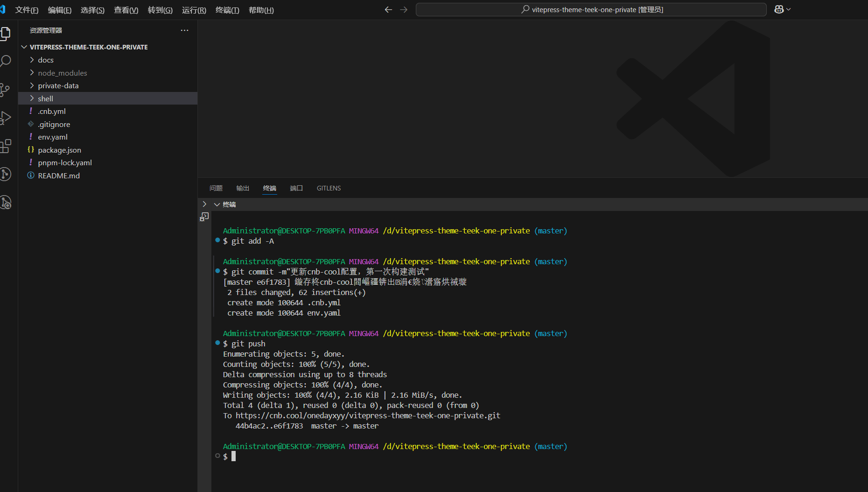This screenshot has height=492, width=868.
Task: Click the 'git push' command text
Action: point(248,344)
